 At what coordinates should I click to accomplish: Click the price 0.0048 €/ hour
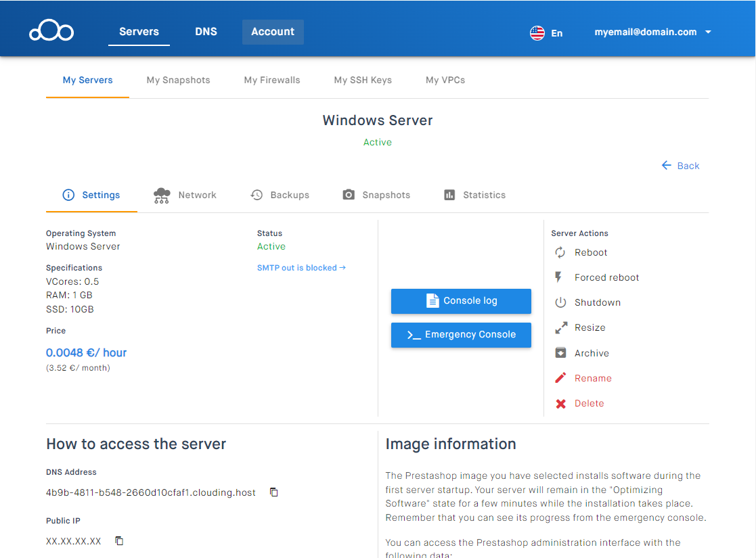(87, 353)
